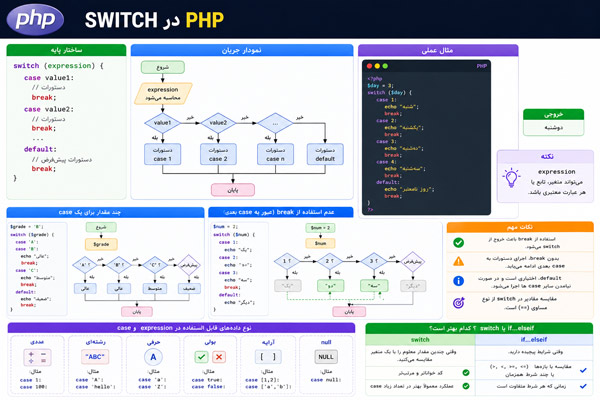Click the مثال عملی section header
The width and height of the screenshot is (600, 400).
coord(438,50)
